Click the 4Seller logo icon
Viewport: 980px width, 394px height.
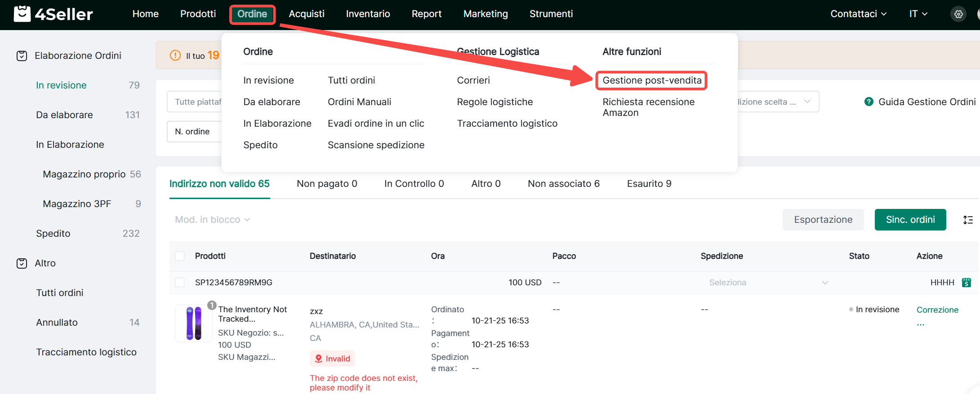point(22,14)
